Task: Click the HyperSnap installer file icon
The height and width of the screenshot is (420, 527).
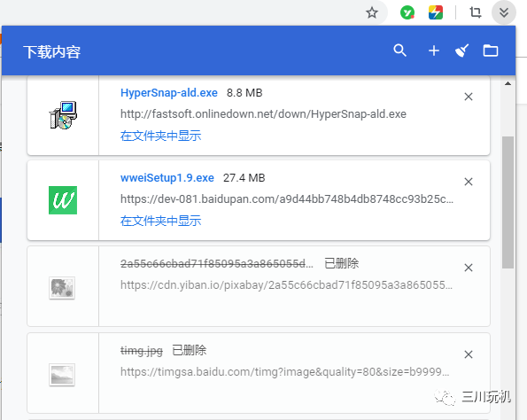Action: 63,115
